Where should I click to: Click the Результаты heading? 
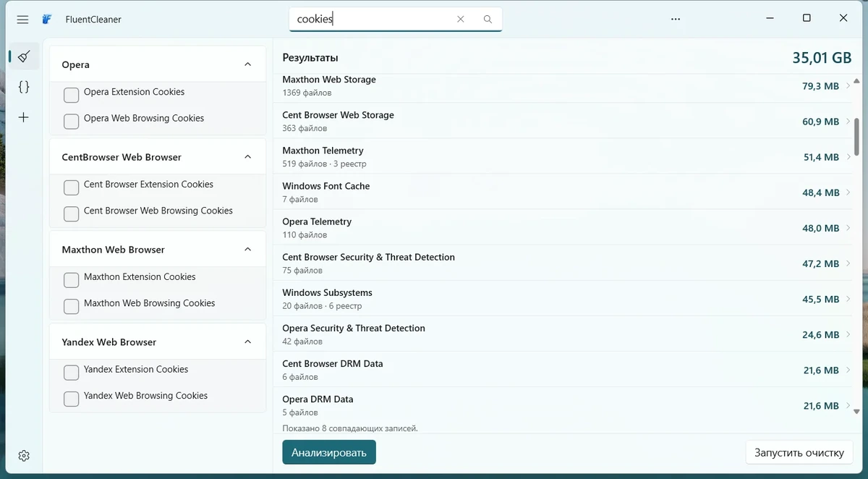click(x=310, y=58)
